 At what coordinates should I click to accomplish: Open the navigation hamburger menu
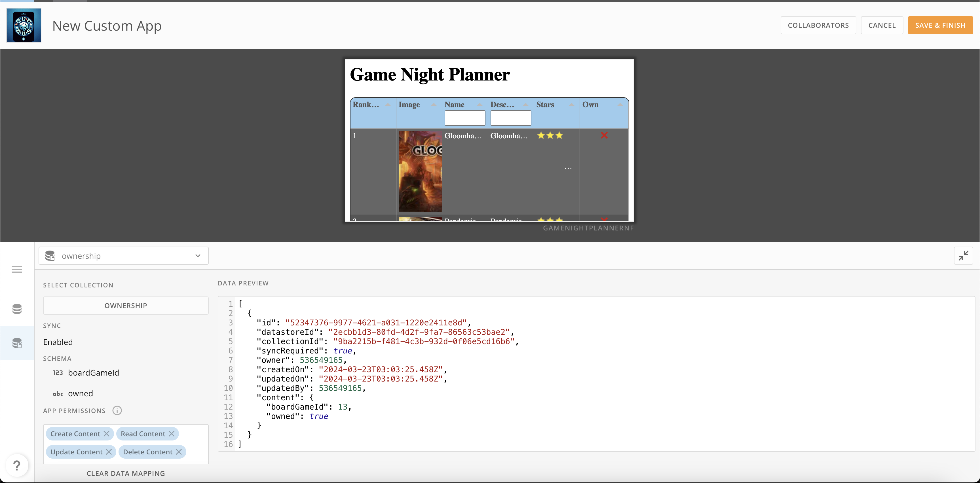coord(17,269)
